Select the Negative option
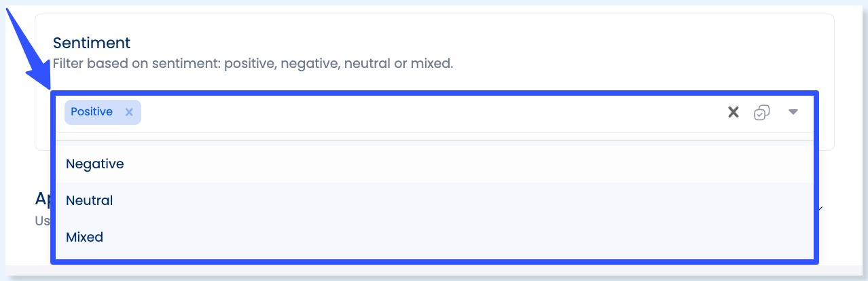 (95, 164)
